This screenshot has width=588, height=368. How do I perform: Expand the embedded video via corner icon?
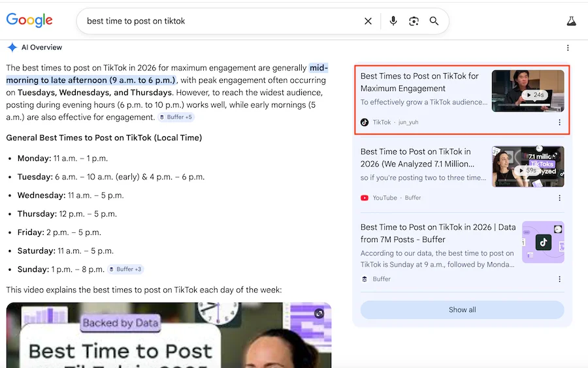coord(319,313)
